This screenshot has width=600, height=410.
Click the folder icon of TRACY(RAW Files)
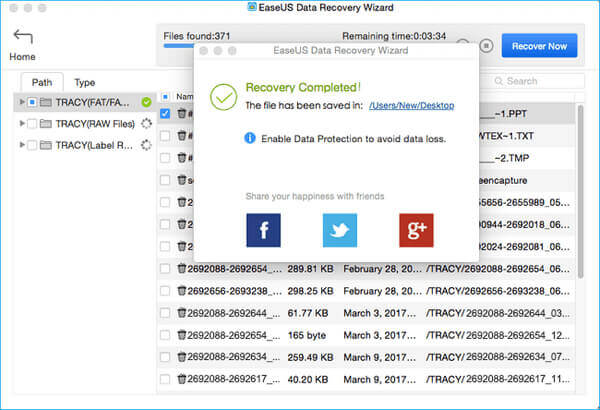(x=46, y=124)
